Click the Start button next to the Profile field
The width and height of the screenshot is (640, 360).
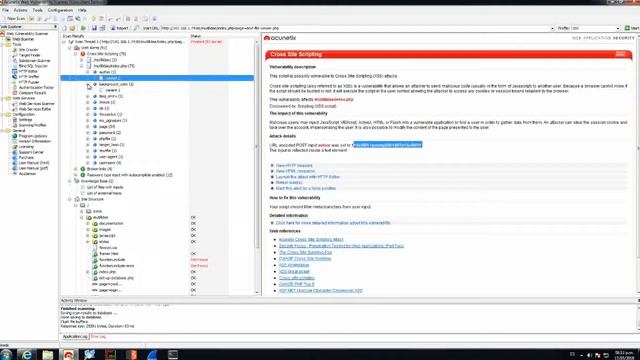632,28
